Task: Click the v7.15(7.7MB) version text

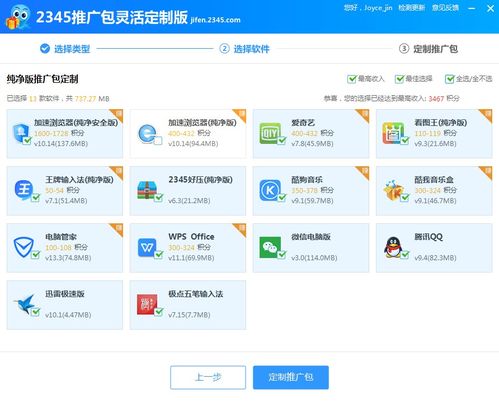Action: pos(189,315)
